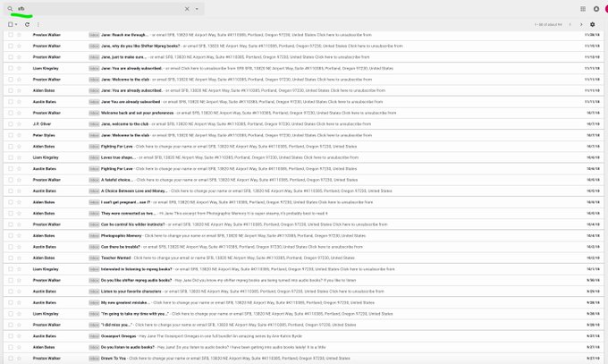Go to the older results page arrow
The height and width of the screenshot is (364, 608).
581,24
